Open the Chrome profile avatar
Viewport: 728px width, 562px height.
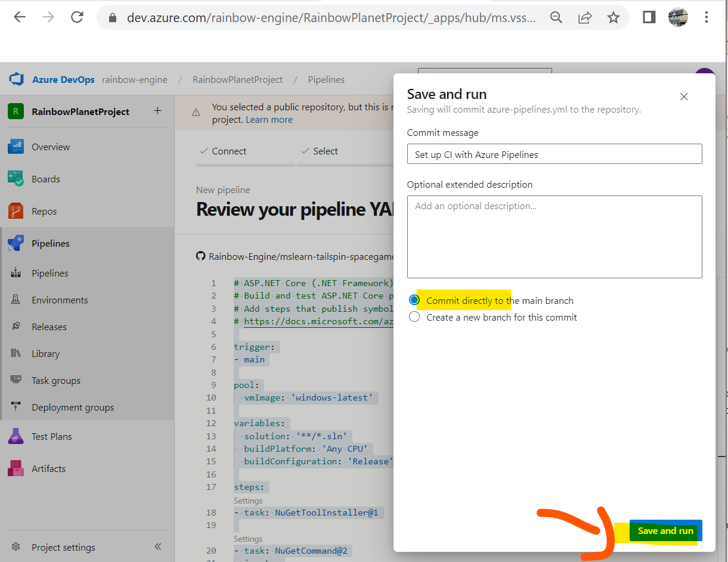678,17
